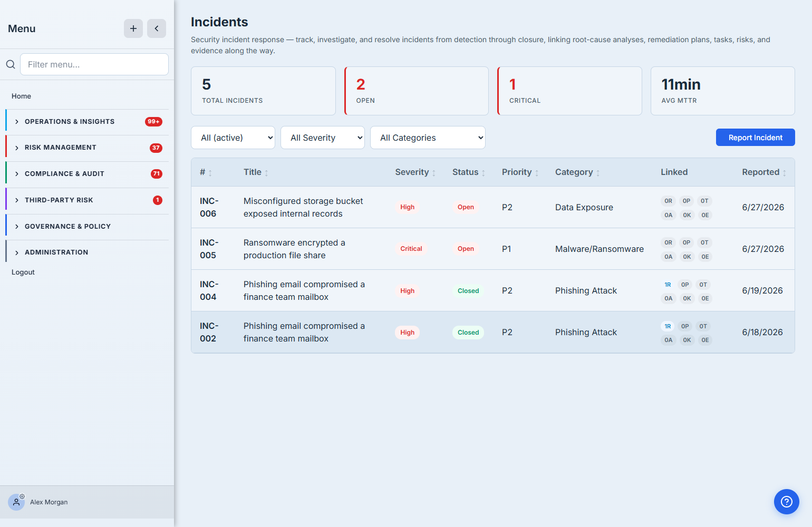The image size is (812, 527).
Task: Expand the Compliance & Audit chevron
Action: 17,174
